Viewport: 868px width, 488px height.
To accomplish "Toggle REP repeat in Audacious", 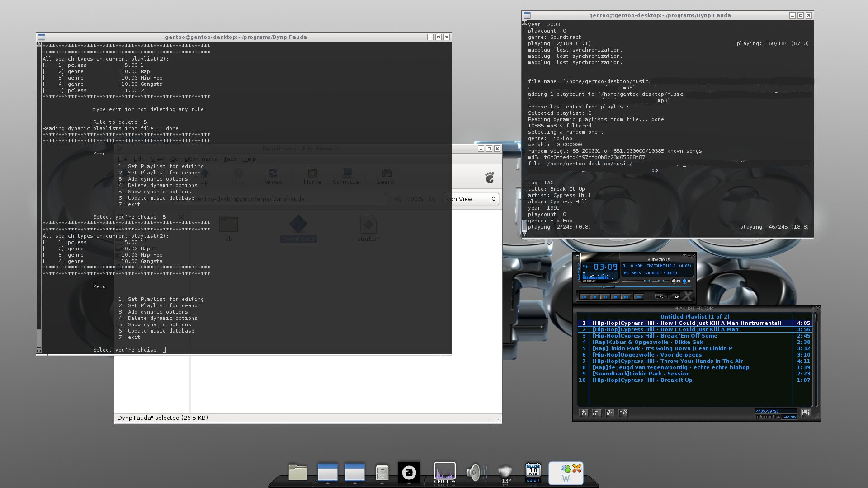I will pyautogui.click(x=674, y=296).
